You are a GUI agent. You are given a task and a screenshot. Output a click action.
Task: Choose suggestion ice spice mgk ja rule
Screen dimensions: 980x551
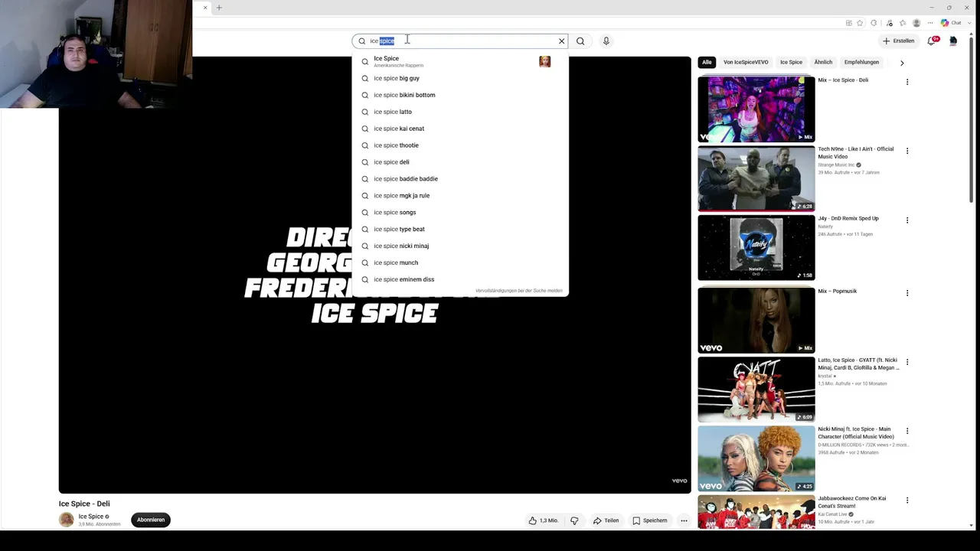click(x=460, y=196)
